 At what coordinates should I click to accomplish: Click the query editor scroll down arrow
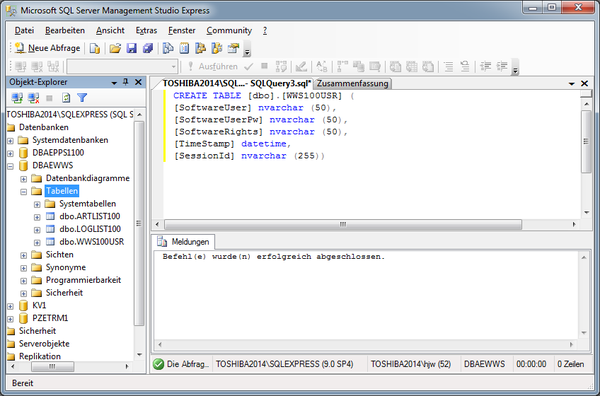point(586,212)
